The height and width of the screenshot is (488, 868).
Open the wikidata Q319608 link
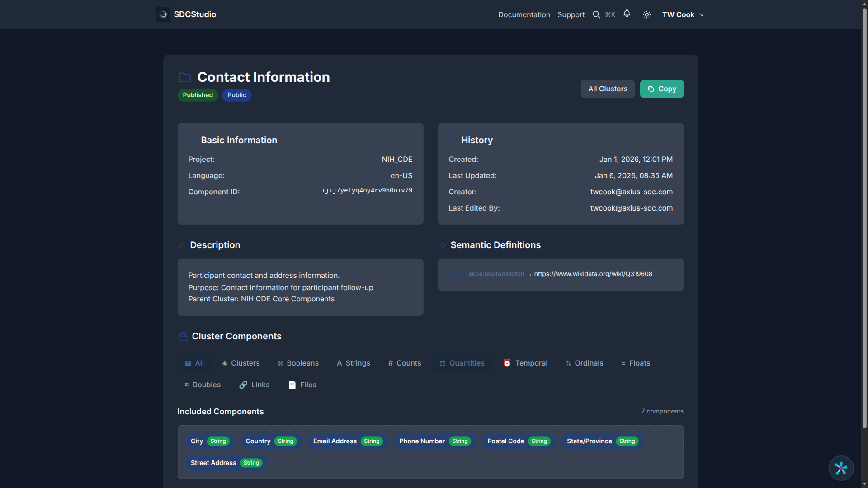[593, 273]
